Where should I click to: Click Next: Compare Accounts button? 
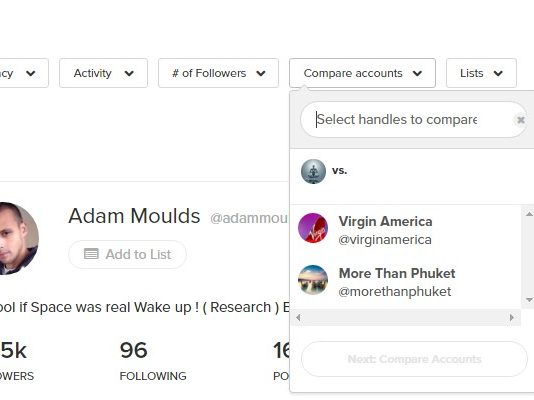pyautogui.click(x=414, y=359)
